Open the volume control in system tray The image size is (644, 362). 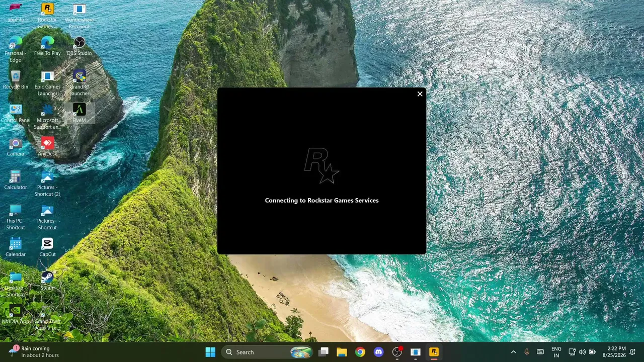pos(582,352)
